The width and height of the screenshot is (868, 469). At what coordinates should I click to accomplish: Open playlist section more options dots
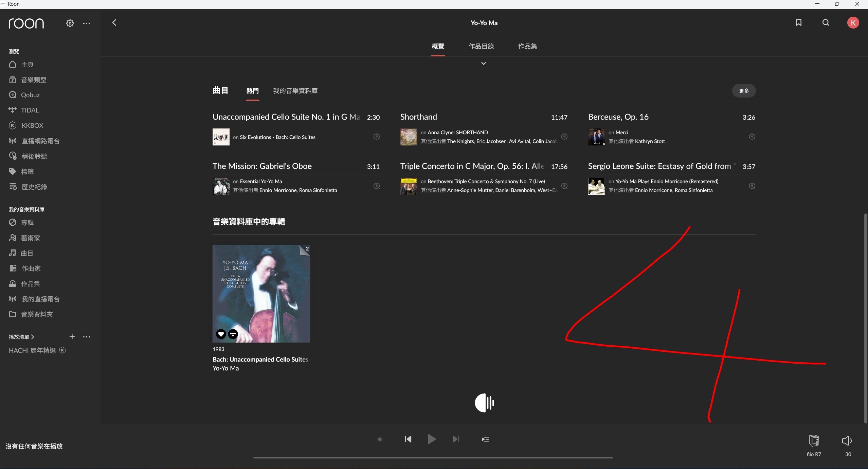tap(87, 336)
